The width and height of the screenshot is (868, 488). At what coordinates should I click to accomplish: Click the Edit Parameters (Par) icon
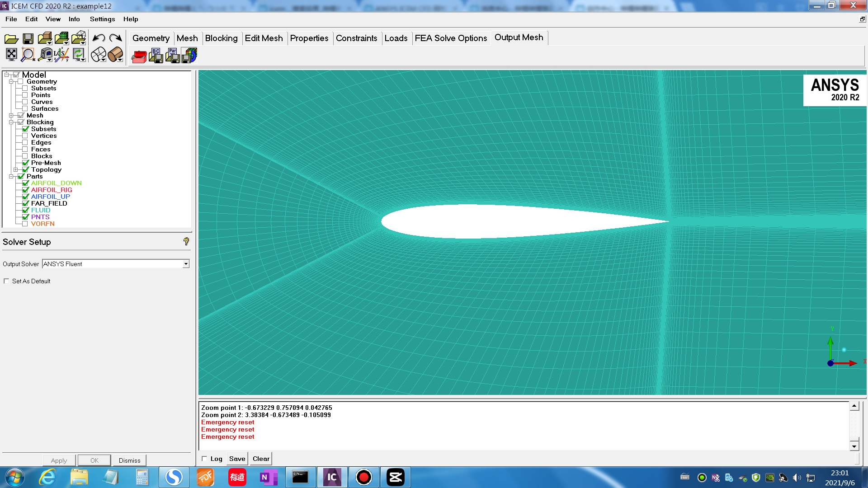173,56
